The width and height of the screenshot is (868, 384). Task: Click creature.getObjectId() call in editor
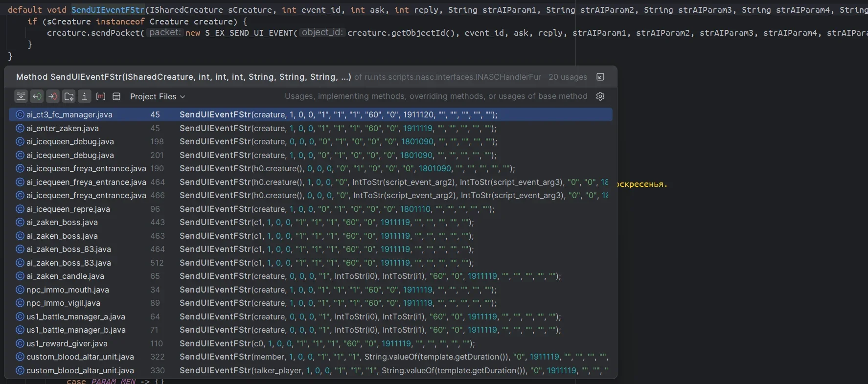coord(401,33)
